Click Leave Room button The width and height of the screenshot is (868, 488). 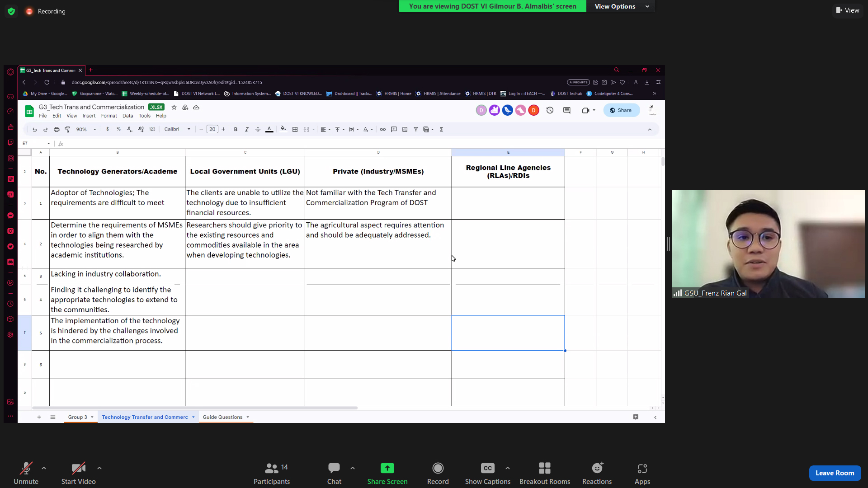[835, 473]
